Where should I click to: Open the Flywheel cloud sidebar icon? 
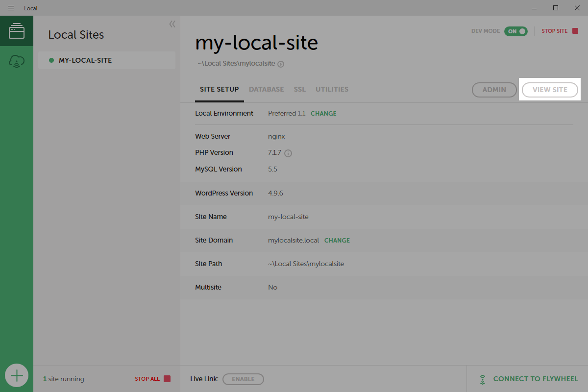(x=17, y=62)
